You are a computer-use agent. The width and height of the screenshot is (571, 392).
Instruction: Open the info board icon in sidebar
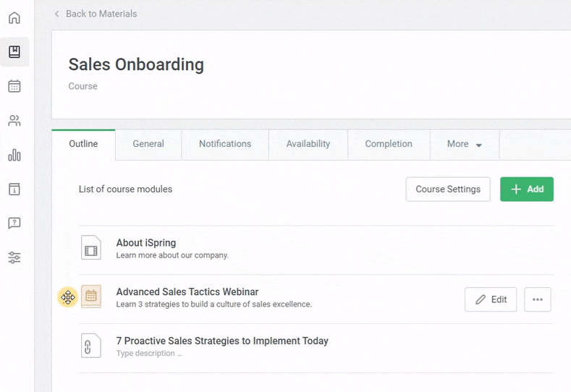point(14,189)
